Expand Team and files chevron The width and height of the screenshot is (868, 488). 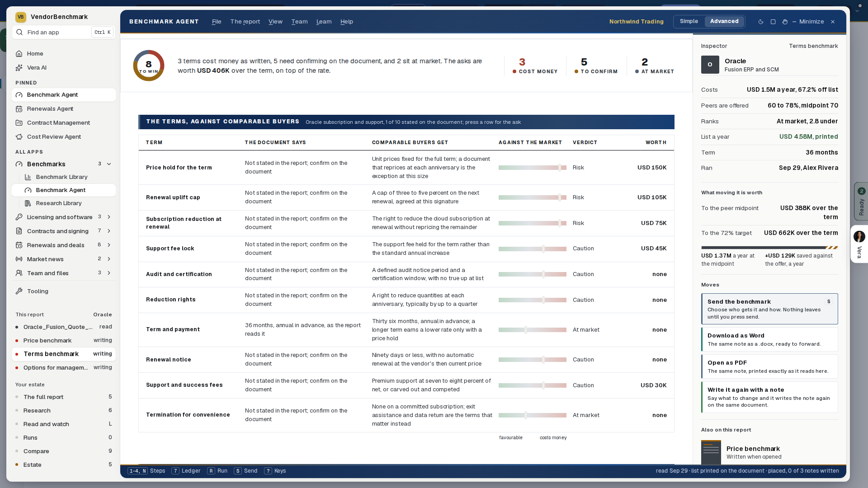109,273
